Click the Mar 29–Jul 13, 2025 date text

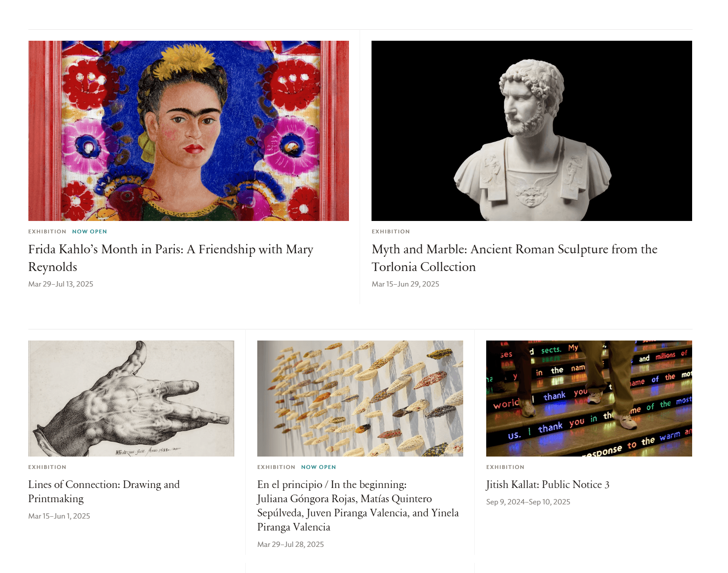[x=61, y=284]
